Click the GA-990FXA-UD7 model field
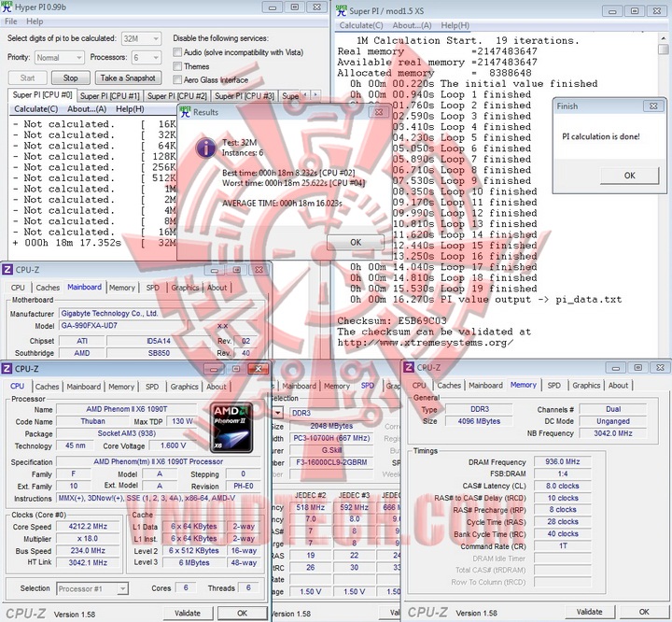Screen dimensions: 672x622 point(123,326)
